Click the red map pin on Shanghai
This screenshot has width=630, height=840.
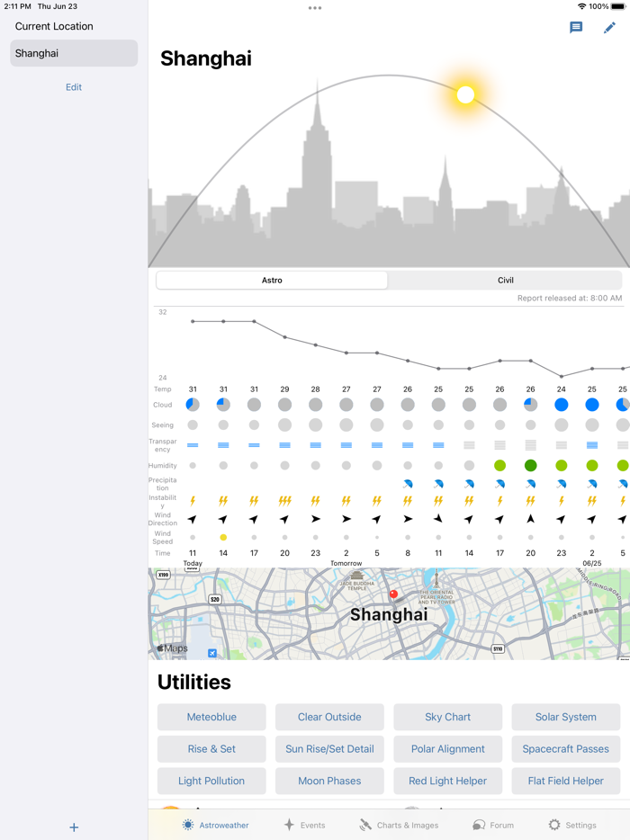pyautogui.click(x=393, y=594)
